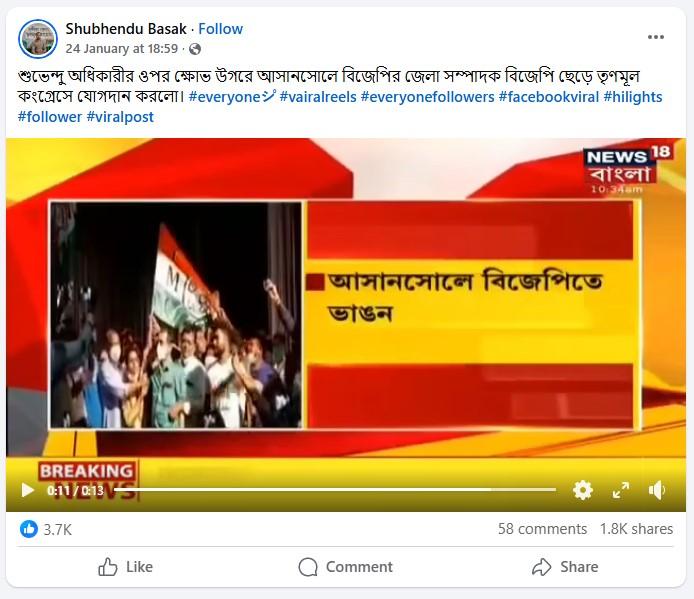Open the #viralpost hashtag
694x599 pixels.
pos(120,117)
